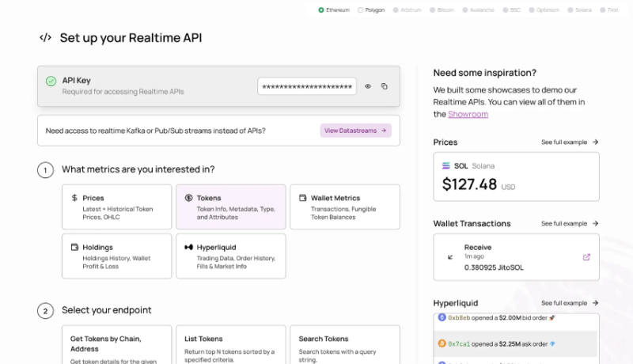Copy the API key using the copy icon
This screenshot has width=633, height=364.
385,86
